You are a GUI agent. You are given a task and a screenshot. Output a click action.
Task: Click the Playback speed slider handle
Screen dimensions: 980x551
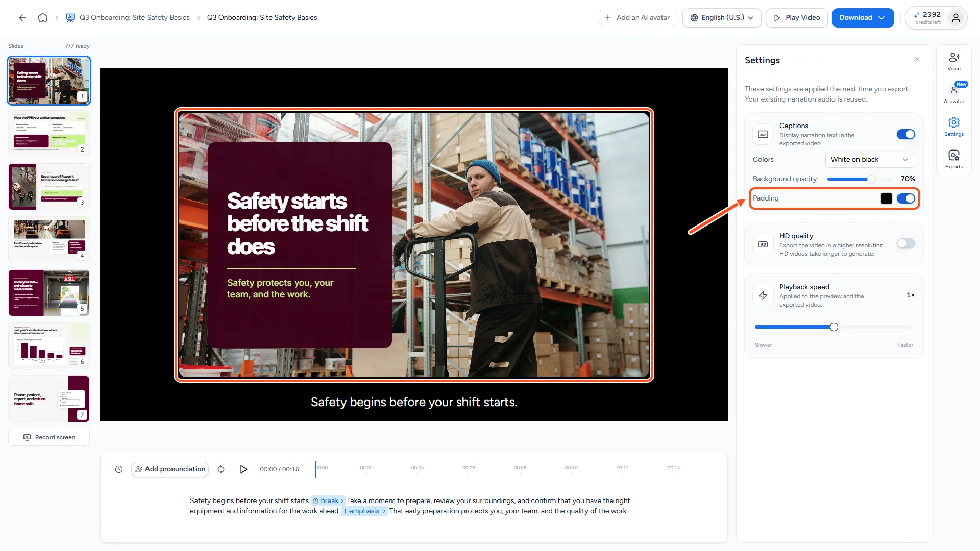point(834,327)
